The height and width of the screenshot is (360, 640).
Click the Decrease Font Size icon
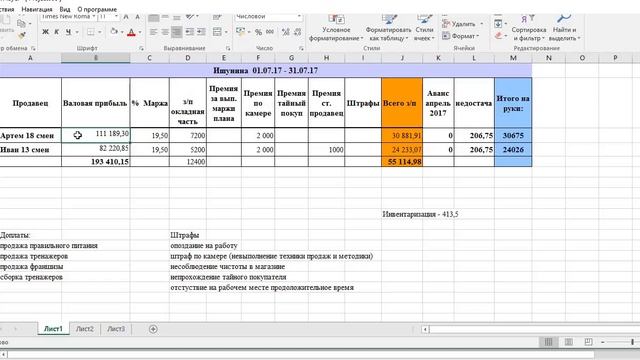(137, 17)
